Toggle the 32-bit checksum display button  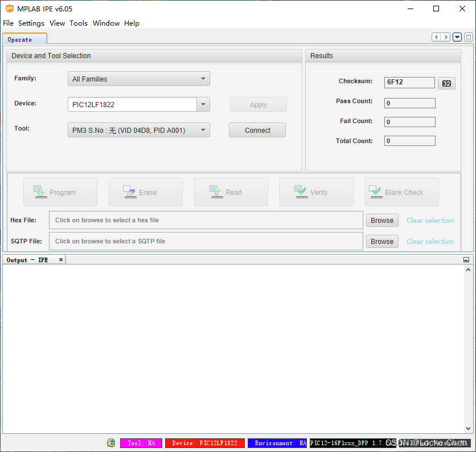click(446, 83)
